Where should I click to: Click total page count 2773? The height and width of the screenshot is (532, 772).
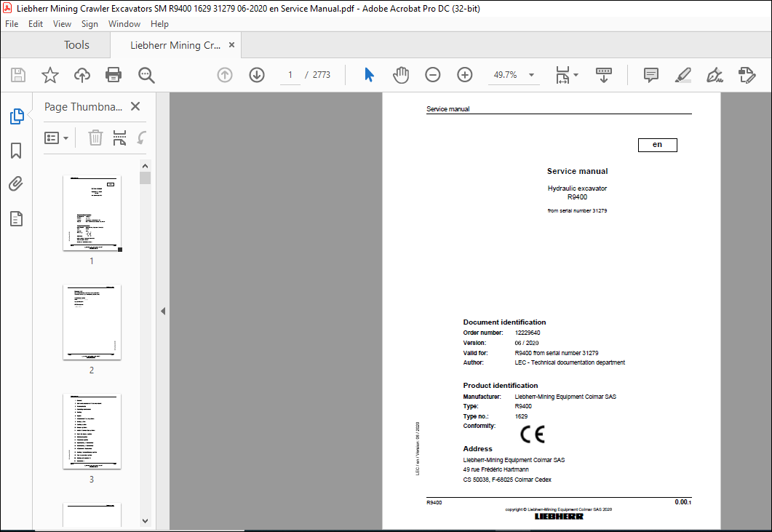coord(322,75)
